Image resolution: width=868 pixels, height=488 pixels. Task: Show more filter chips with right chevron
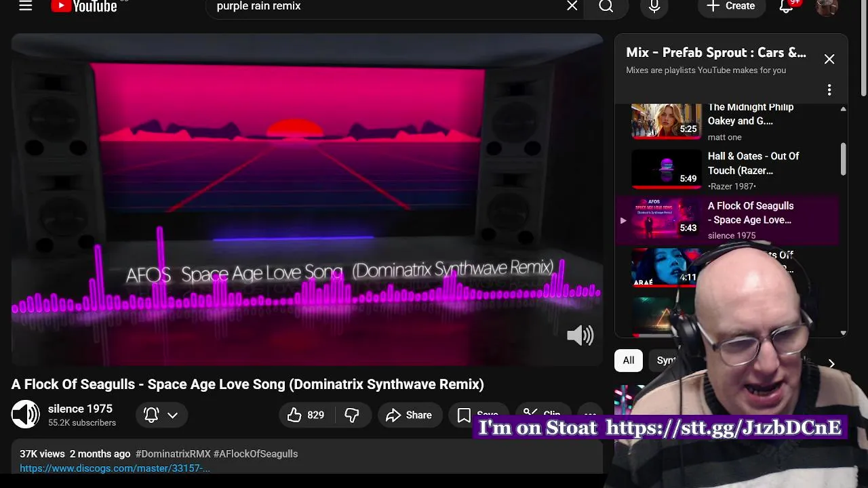click(831, 363)
